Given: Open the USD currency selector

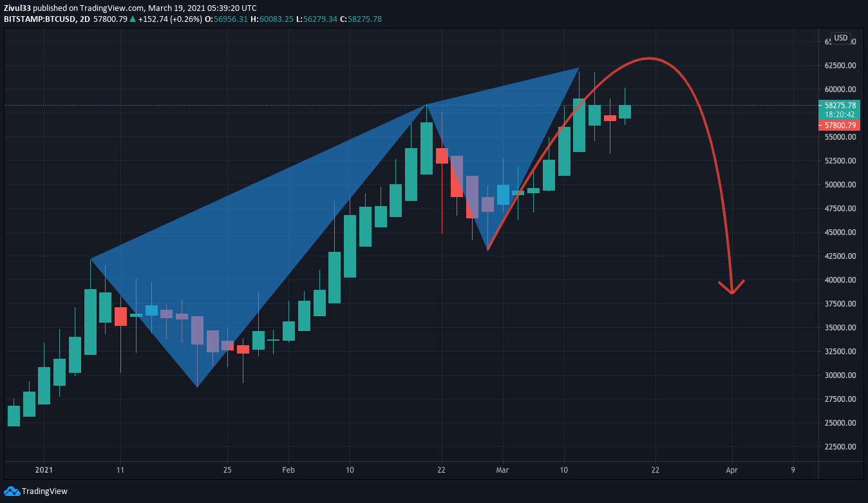Looking at the screenshot, I should click(840, 38).
